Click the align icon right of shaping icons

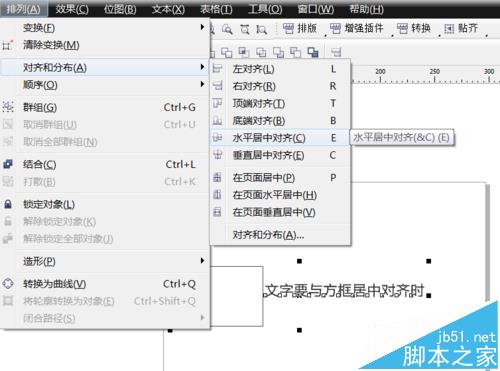[336, 52]
